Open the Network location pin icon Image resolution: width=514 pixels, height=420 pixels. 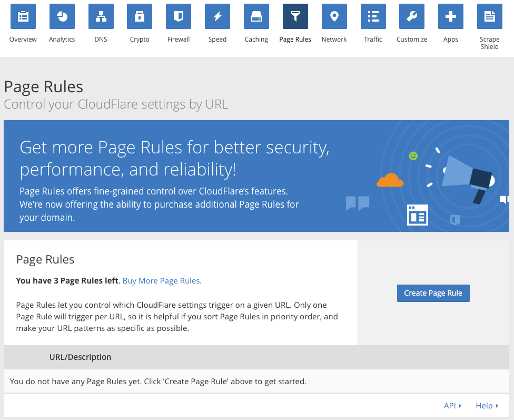coord(334,16)
